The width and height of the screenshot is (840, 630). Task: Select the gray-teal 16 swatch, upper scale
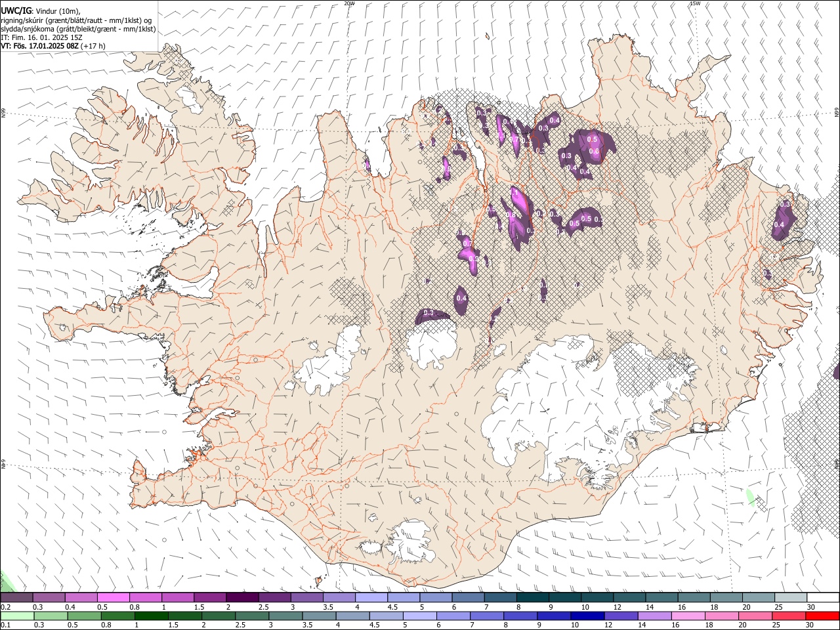tap(694, 597)
